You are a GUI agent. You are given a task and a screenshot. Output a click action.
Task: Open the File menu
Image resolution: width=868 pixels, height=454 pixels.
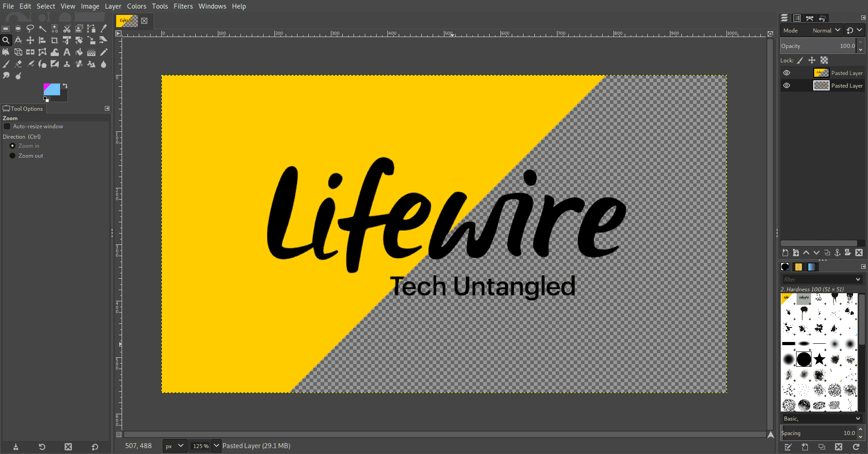[x=8, y=6]
